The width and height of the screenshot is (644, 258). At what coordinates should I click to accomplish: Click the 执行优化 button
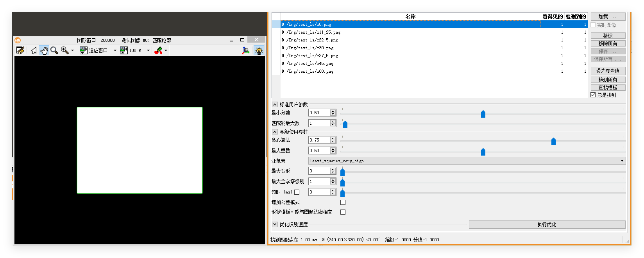(547, 224)
